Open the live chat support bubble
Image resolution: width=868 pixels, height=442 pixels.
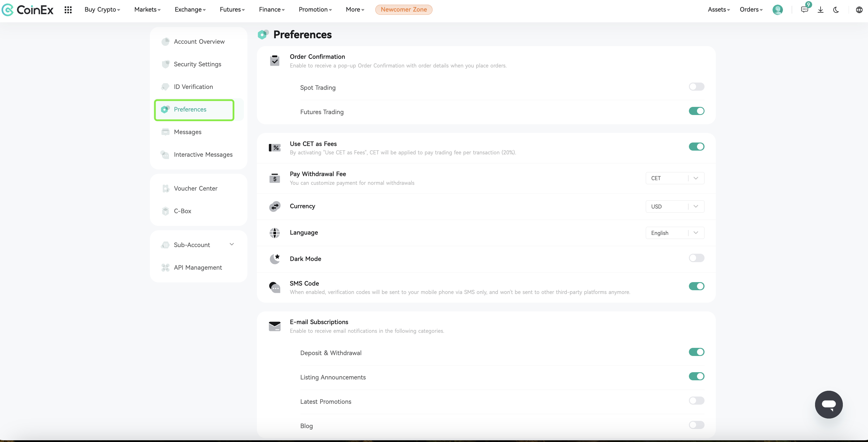(x=829, y=405)
